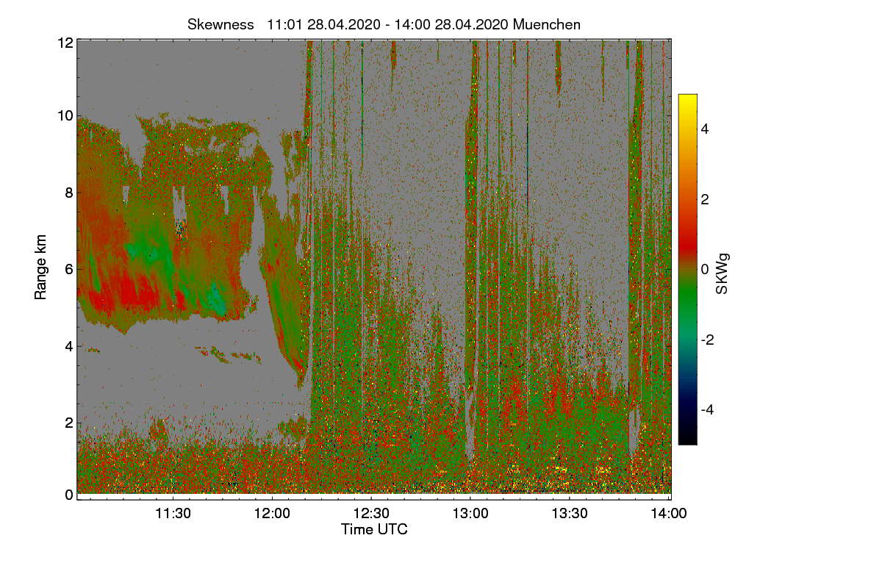
Task: Click the plot title starting with "Skewness"
Action: coord(384,24)
